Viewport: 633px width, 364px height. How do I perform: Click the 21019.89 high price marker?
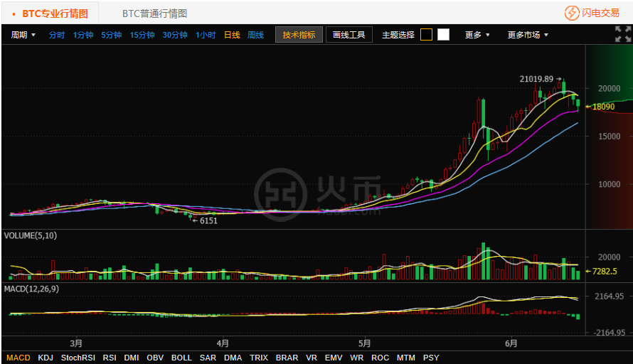[x=536, y=79]
